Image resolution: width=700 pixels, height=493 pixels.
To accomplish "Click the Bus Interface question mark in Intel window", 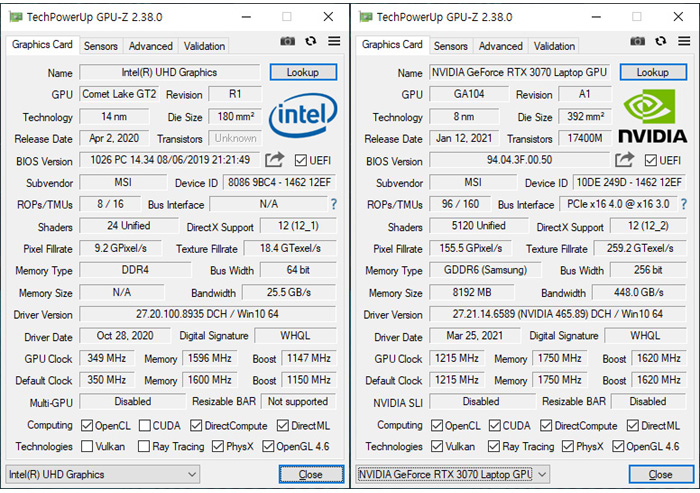I will tap(333, 204).
